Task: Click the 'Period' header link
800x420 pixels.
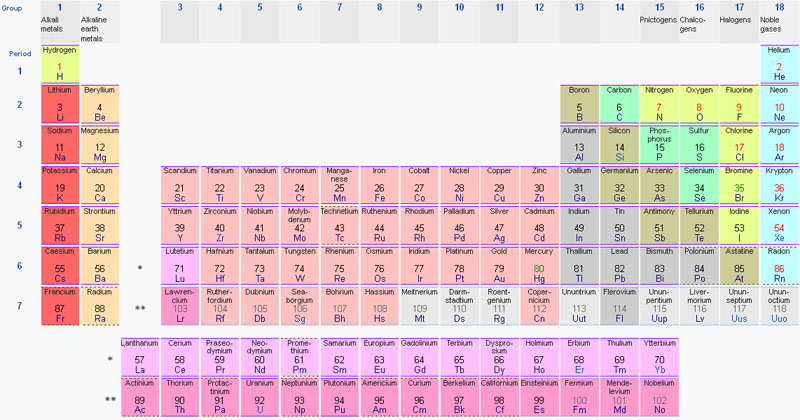Action: (20, 54)
